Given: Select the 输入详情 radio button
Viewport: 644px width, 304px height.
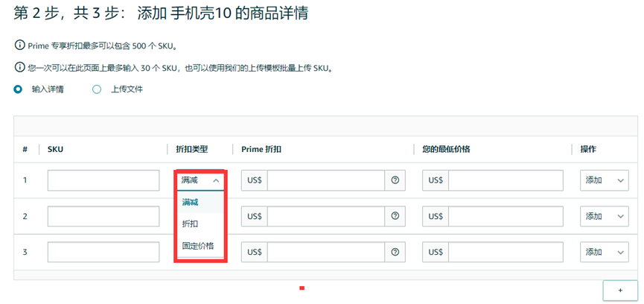Looking at the screenshot, I should (x=19, y=89).
